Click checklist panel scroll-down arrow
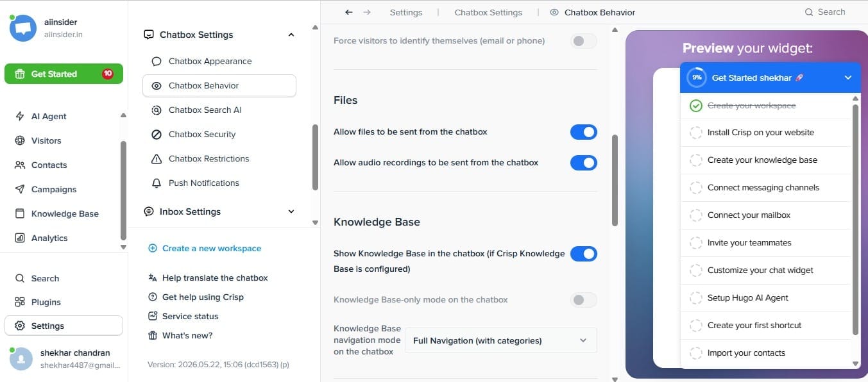 [855, 363]
